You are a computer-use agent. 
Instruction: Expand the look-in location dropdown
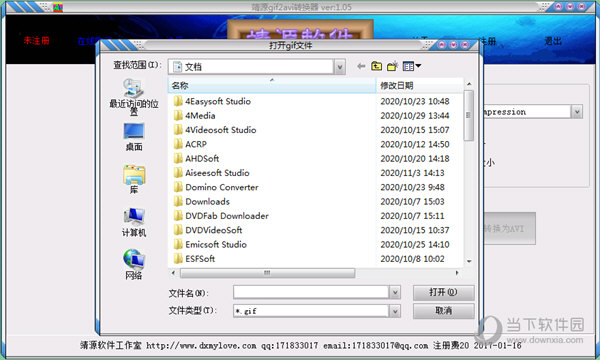(x=339, y=67)
